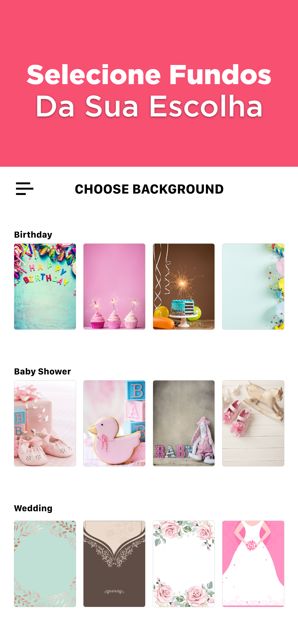
Task: Select the bride in white dress background
Action: (253, 564)
